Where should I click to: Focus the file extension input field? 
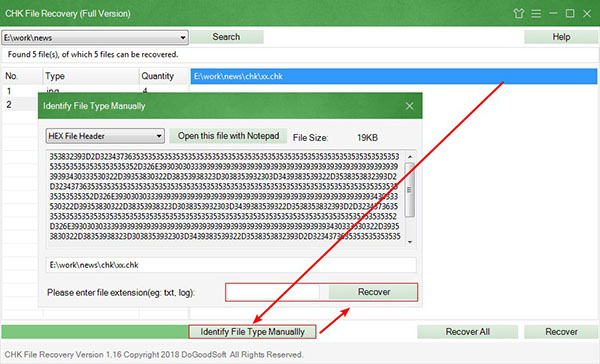[x=272, y=292]
